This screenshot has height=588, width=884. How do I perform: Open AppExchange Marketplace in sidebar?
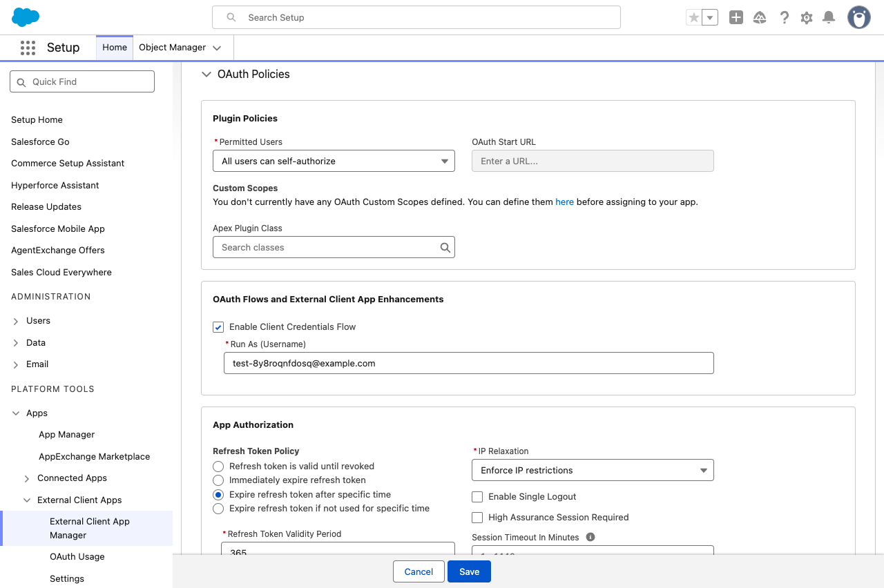(x=94, y=456)
